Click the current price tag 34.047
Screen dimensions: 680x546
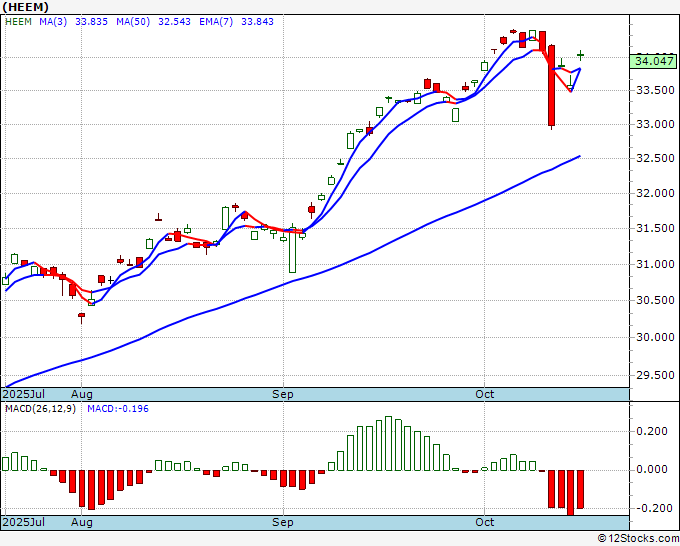654,61
